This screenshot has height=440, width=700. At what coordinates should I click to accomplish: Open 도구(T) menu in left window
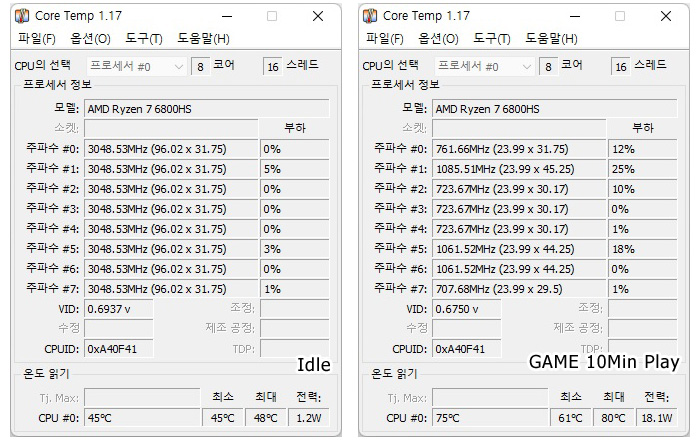click(x=144, y=38)
